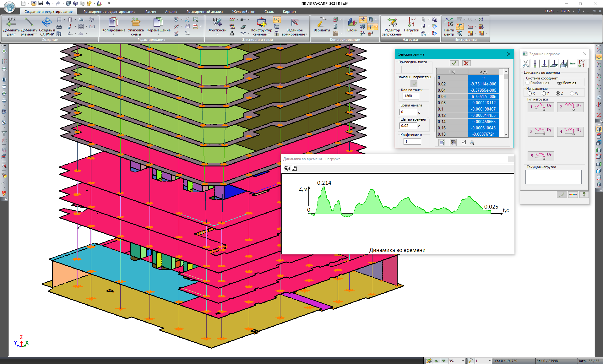603x364 pixels.
Task: Toggle the checkbox below the seismogram table
Action: point(464,142)
